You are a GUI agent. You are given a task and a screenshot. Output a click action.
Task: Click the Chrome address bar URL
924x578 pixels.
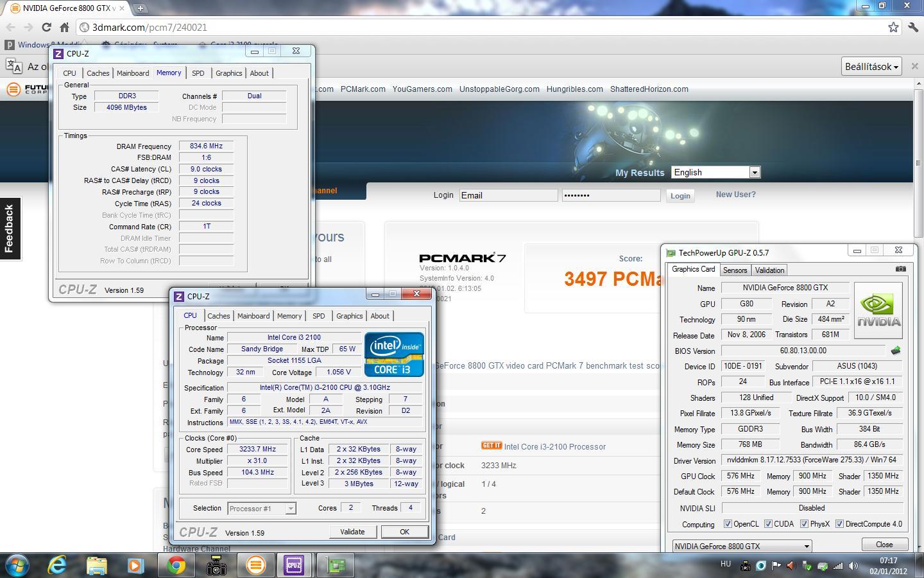click(150, 28)
